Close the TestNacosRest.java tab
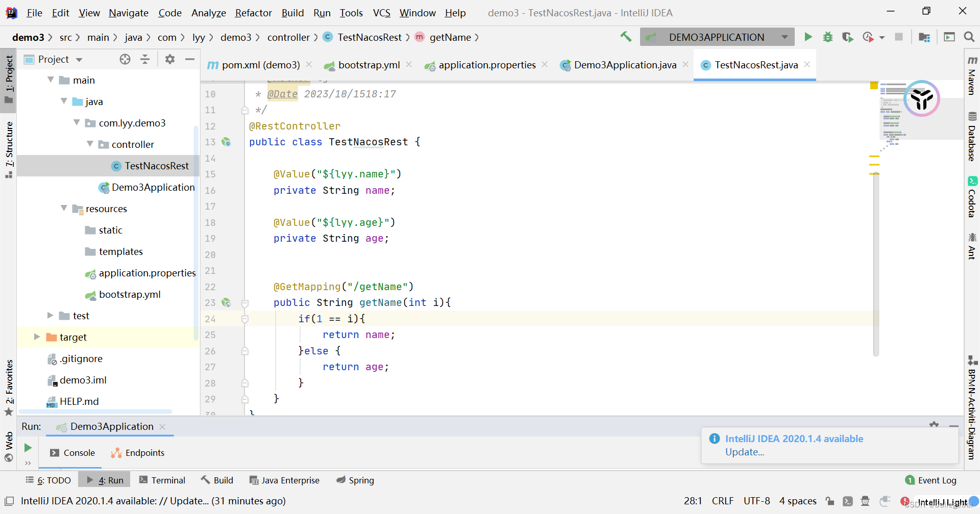Viewport: 980px width, 514px height. 807,64
